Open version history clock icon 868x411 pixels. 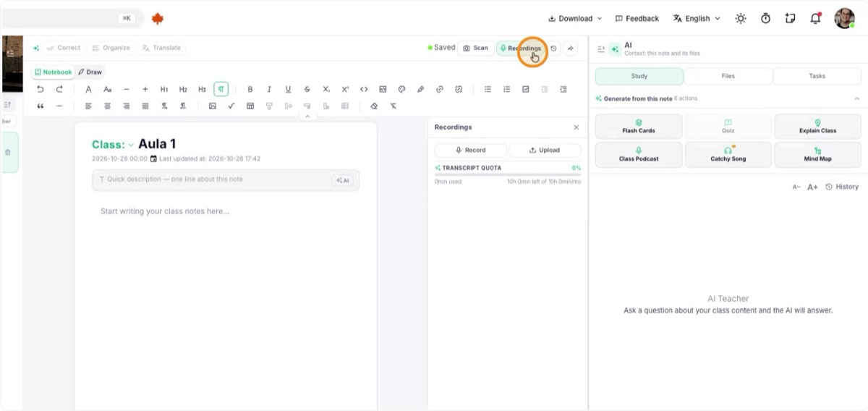pos(553,48)
